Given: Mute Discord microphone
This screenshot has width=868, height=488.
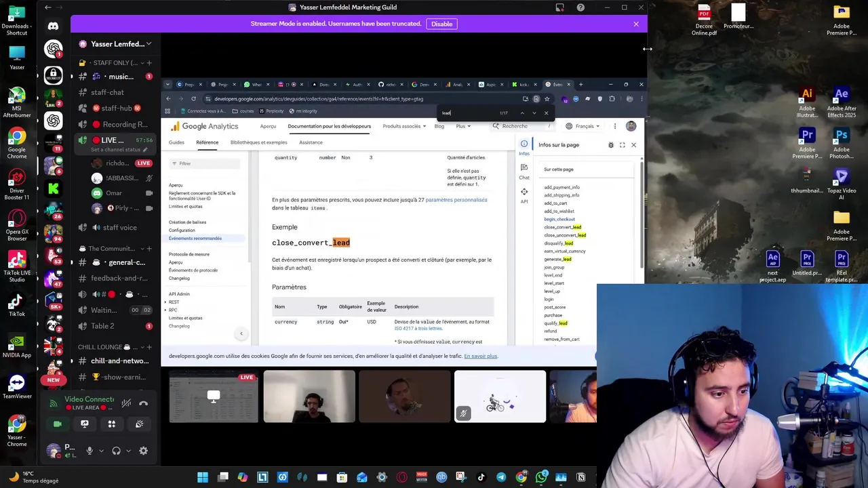Looking at the screenshot, I should (x=89, y=451).
